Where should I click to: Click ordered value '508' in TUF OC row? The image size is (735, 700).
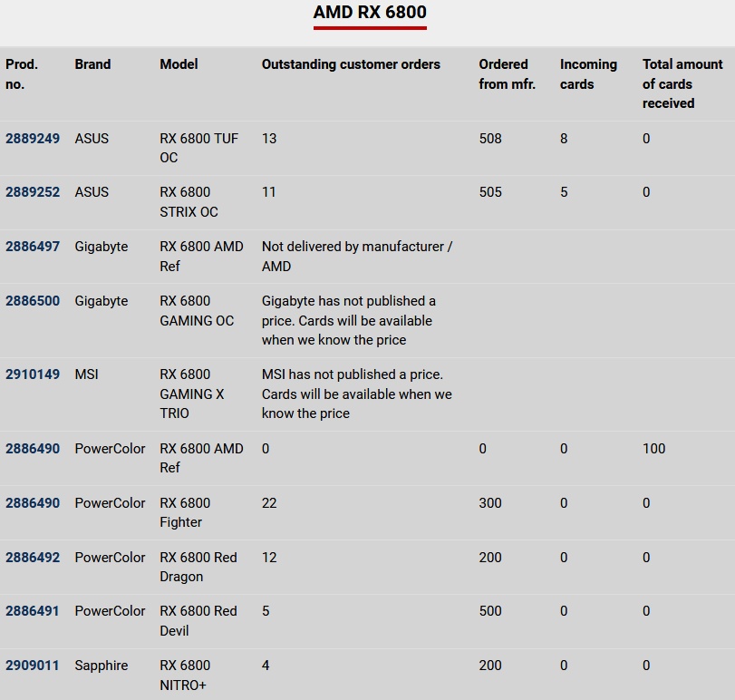490,139
